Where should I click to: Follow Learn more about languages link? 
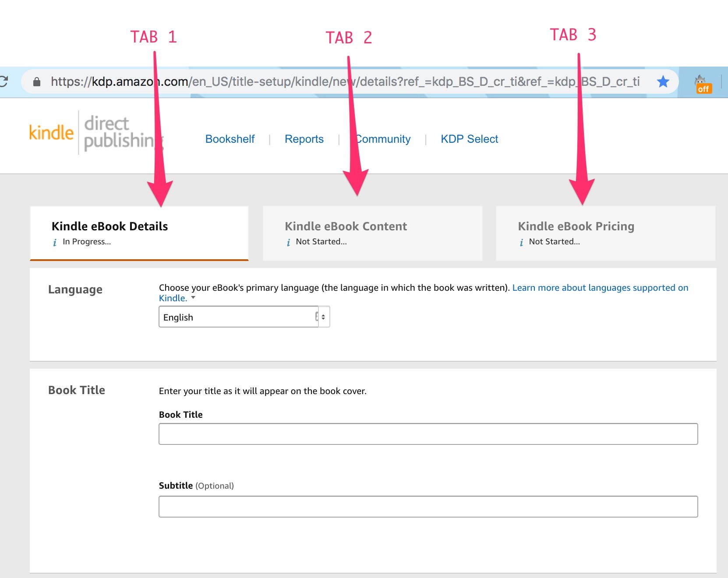600,288
